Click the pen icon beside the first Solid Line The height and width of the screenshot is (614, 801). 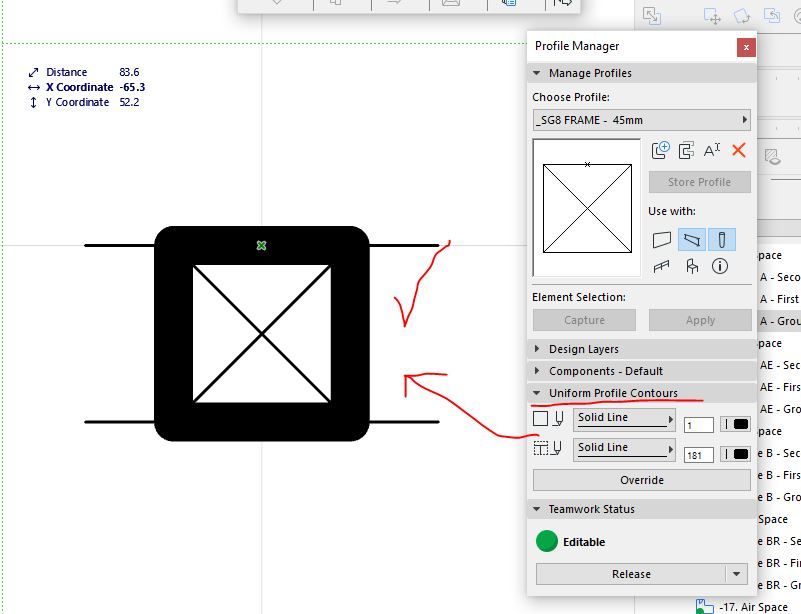559,418
